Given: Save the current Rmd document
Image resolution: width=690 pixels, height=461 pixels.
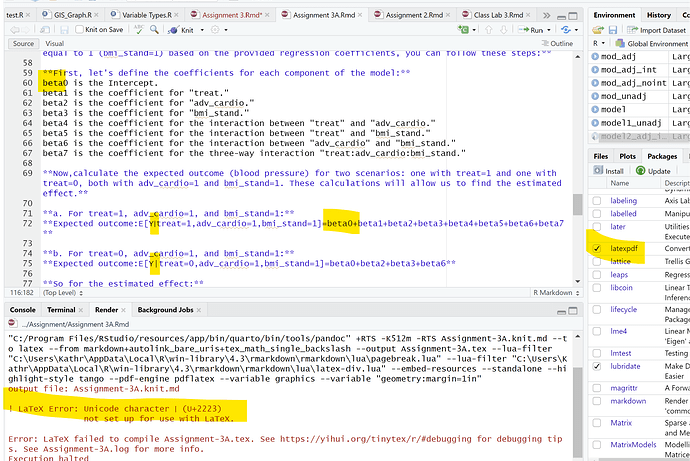Looking at the screenshot, I should pyautogui.click(x=64, y=30).
